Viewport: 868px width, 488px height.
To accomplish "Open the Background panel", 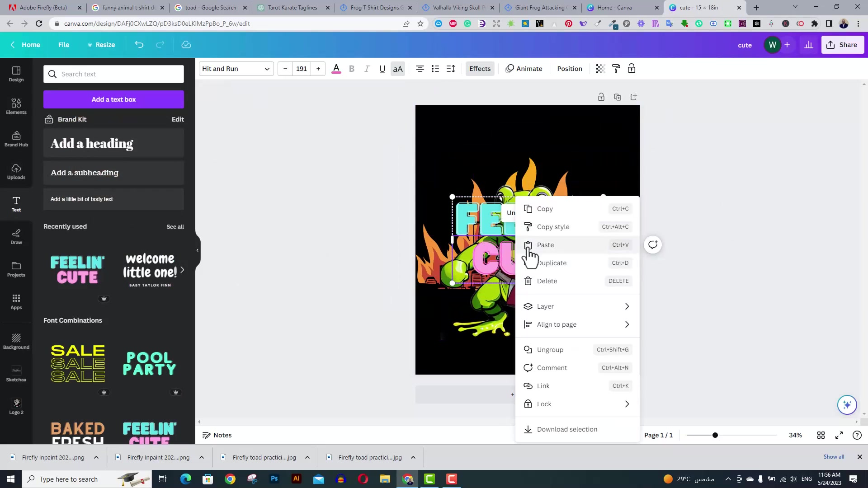I will coord(16,342).
